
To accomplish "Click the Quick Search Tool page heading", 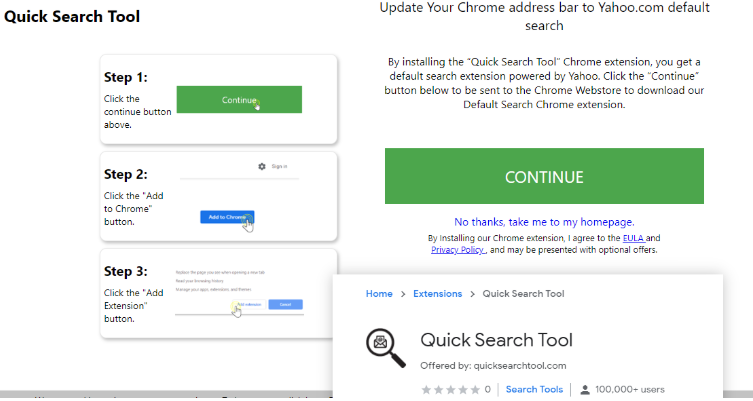I will pos(72,16).
